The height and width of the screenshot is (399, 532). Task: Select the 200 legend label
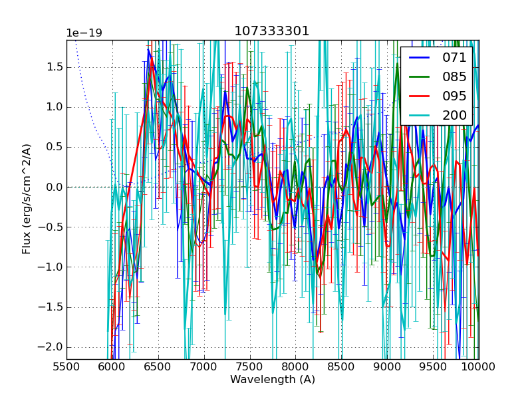[454, 115]
